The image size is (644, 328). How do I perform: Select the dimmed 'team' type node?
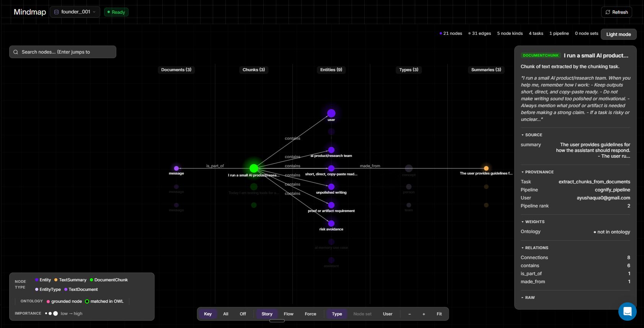(x=409, y=205)
